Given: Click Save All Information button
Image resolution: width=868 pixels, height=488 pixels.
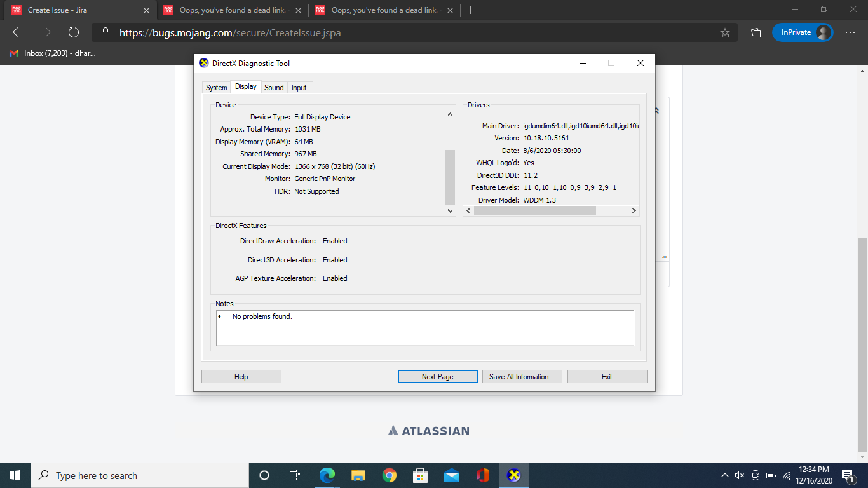Looking at the screenshot, I should [x=522, y=377].
